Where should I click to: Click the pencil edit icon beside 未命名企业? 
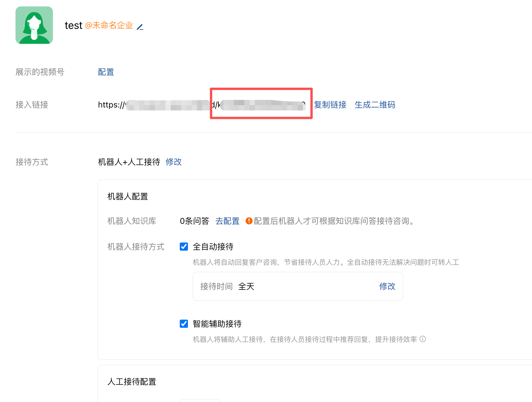coord(140,27)
